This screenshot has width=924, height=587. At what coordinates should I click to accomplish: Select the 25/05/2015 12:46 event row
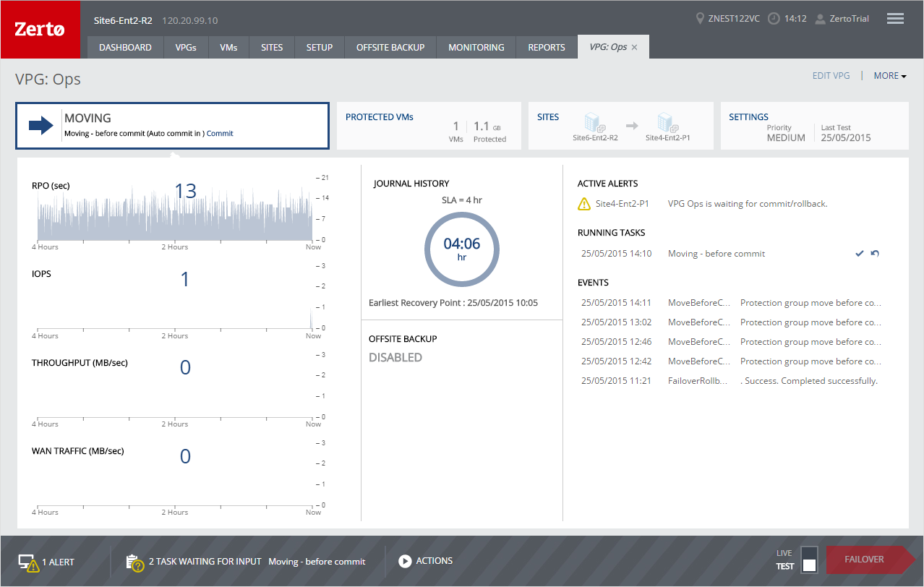(732, 342)
